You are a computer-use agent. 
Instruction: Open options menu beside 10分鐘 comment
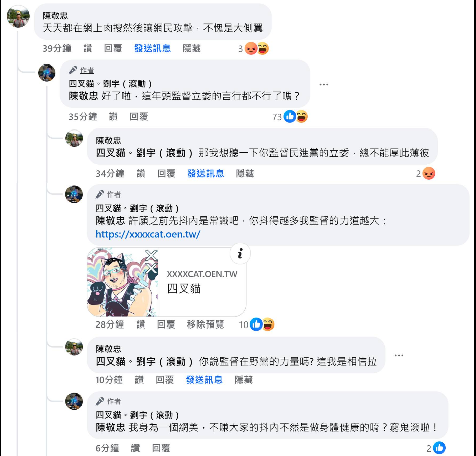tap(399, 355)
